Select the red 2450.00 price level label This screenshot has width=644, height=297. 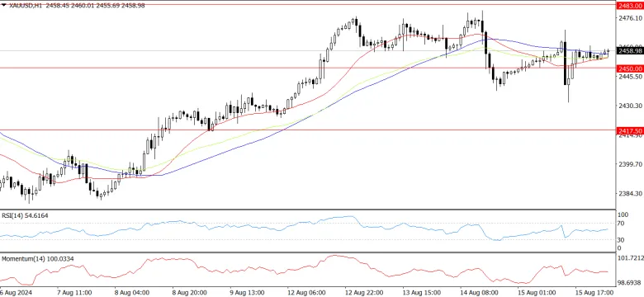(630, 68)
